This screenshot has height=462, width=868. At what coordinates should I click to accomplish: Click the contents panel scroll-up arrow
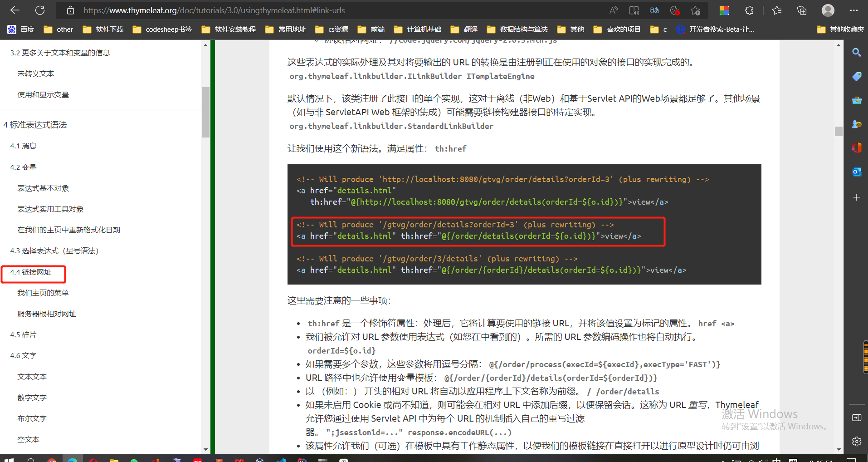pyautogui.click(x=206, y=45)
